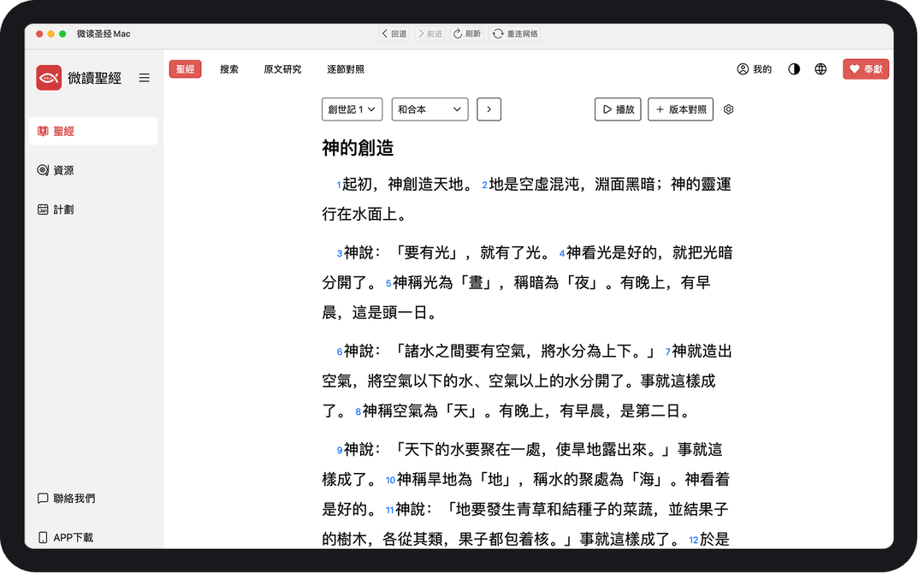Open the settings gear beside 版本對照
The image size is (924, 579).
728,109
